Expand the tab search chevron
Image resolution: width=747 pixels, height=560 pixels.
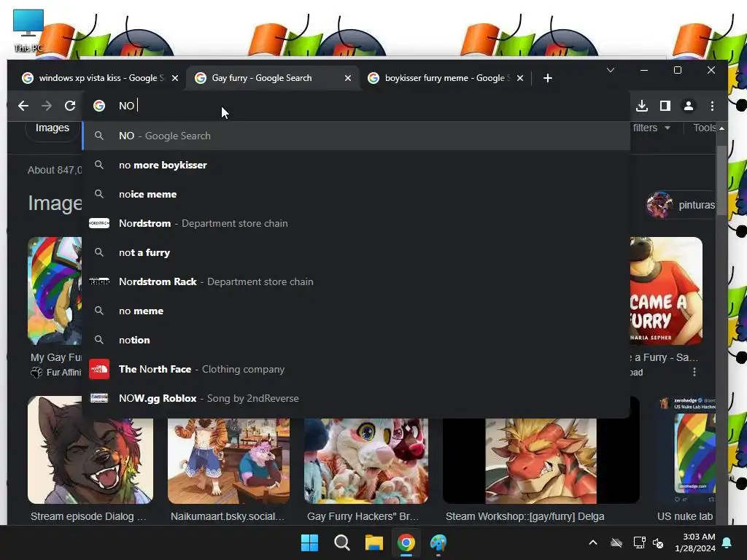[x=611, y=71]
